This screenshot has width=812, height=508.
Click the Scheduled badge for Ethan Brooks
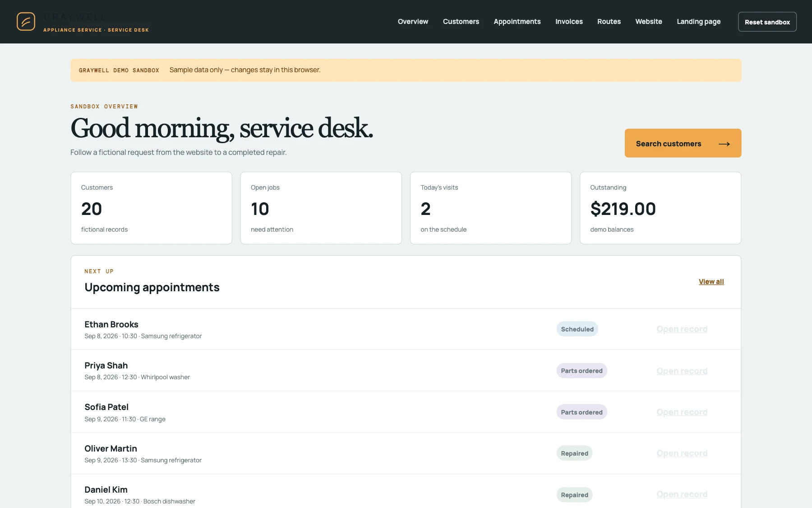[577, 329]
